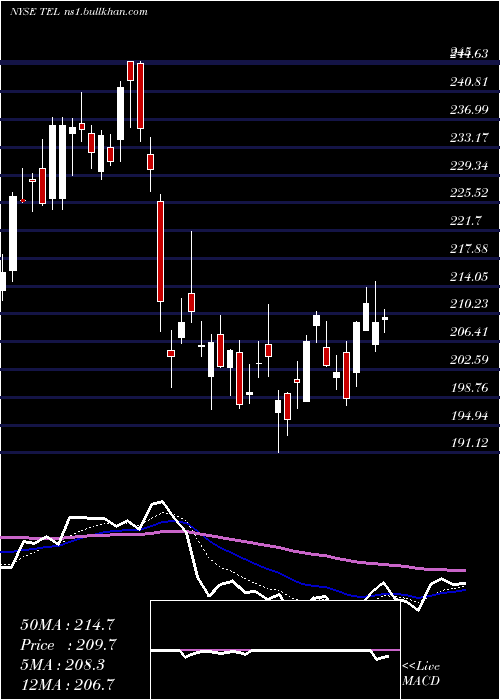This screenshot has width=500, height=700.
Task: Select the 240.81 price axis label
Action: tap(469, 82)
